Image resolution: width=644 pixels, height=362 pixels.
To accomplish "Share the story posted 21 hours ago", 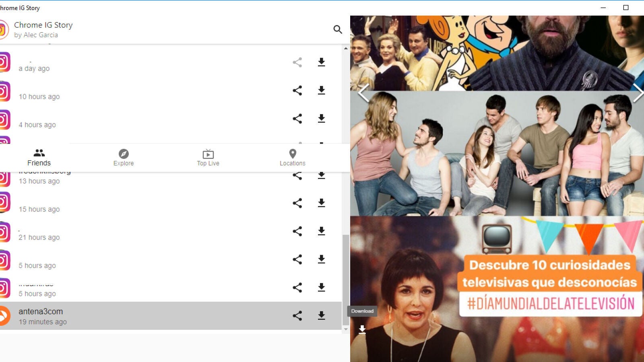I will (297, 231).
